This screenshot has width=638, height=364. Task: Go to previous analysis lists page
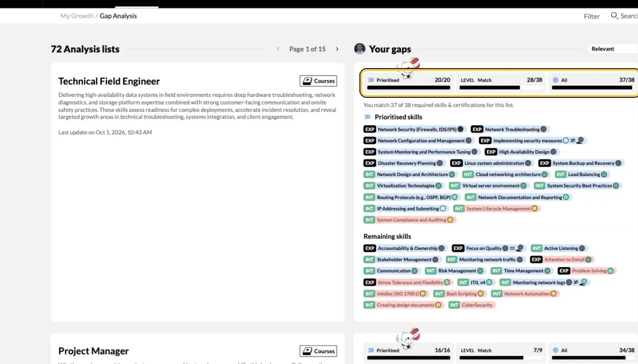pos(278,49)
